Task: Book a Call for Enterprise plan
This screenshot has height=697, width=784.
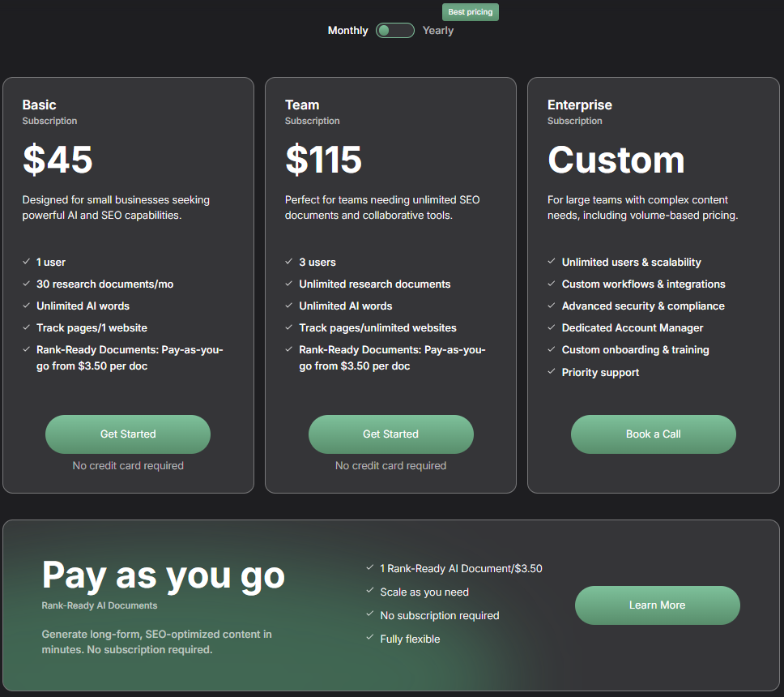Action: point(654,434)
